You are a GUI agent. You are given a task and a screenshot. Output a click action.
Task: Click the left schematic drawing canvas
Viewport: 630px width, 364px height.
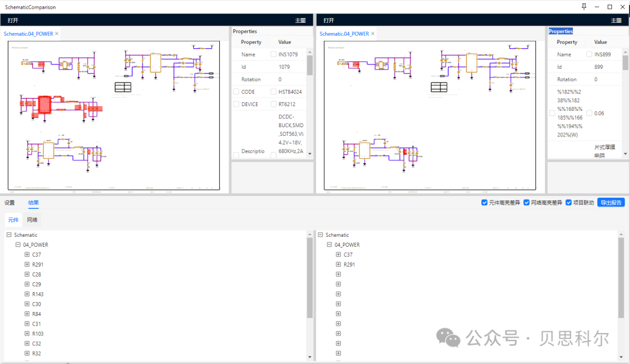point(114,116)
